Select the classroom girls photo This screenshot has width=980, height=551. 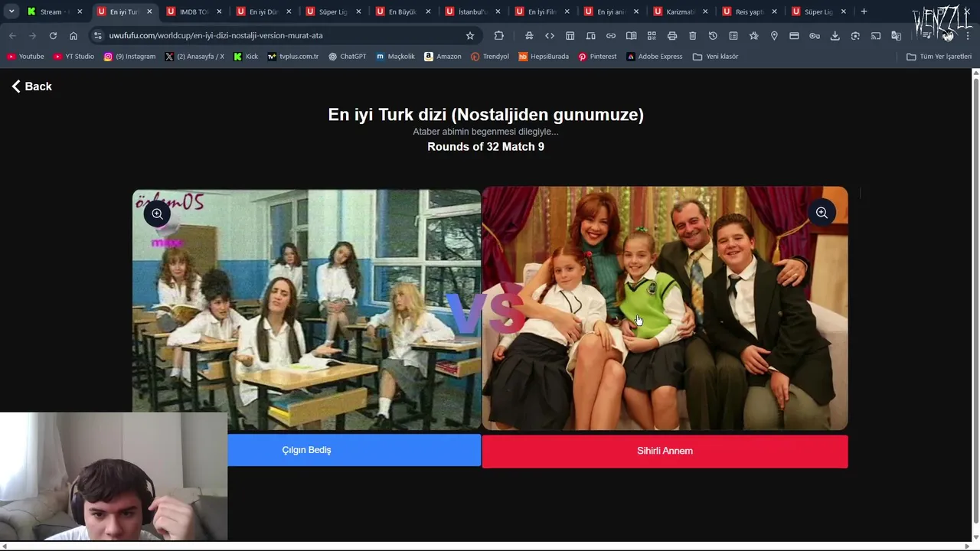[306, 309]
